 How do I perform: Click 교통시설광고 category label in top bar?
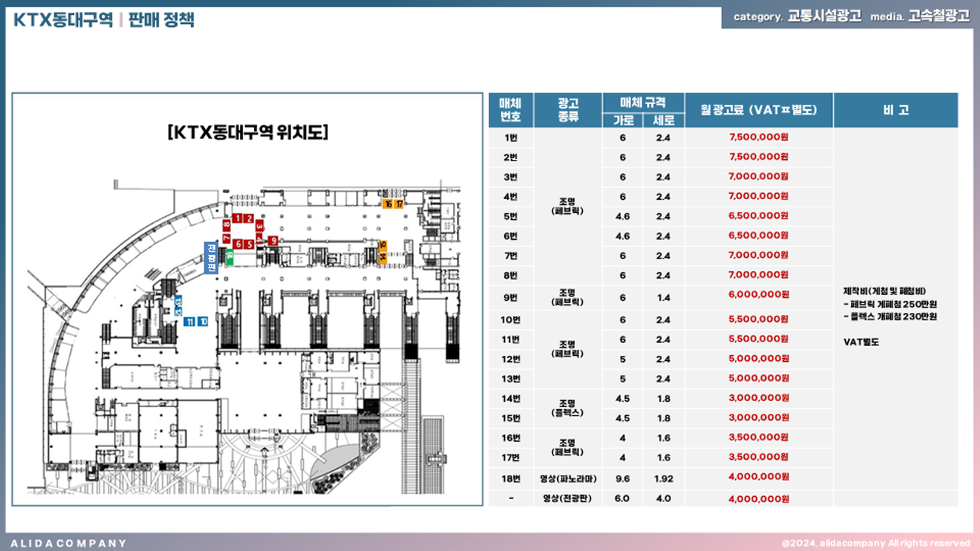[824, 17]
